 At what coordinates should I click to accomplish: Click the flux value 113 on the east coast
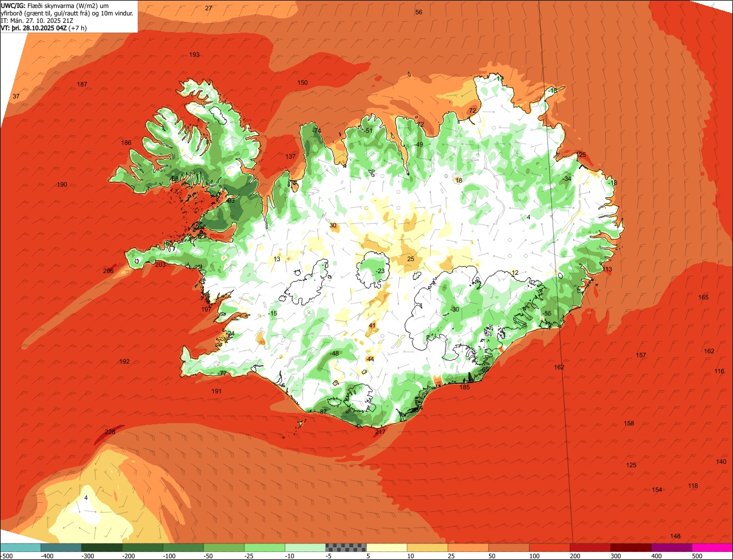click(607, 269)
